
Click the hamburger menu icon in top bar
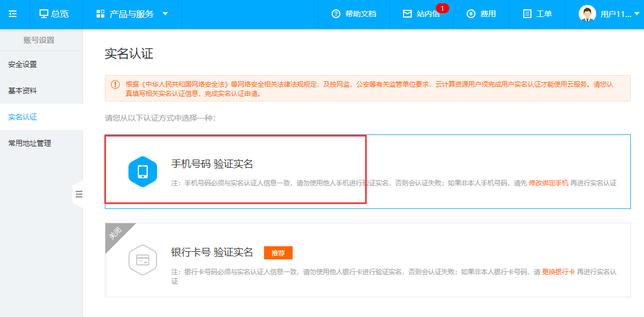pyautogui.click(x=13, y=14)
